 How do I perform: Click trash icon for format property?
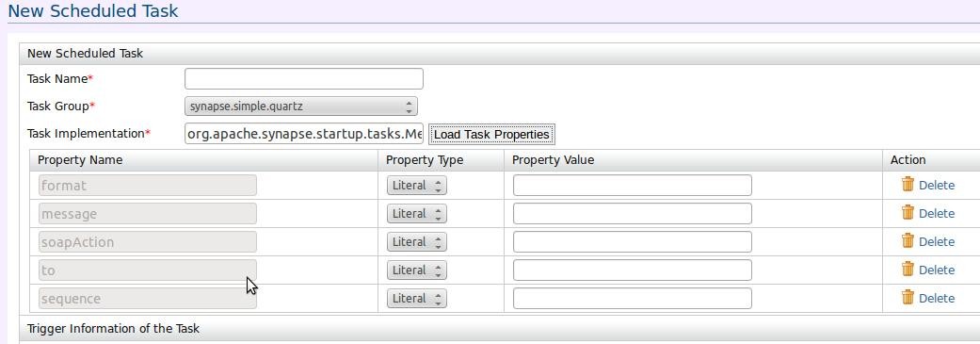[x=908, y=184]
